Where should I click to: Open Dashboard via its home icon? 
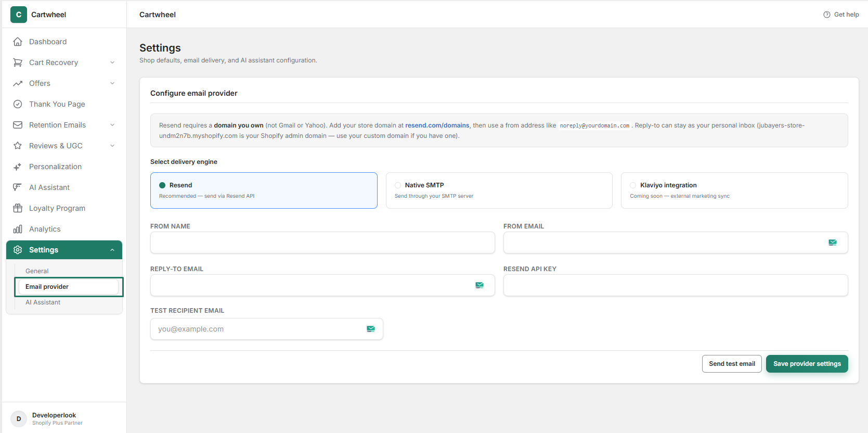click(x=18, y=42)
